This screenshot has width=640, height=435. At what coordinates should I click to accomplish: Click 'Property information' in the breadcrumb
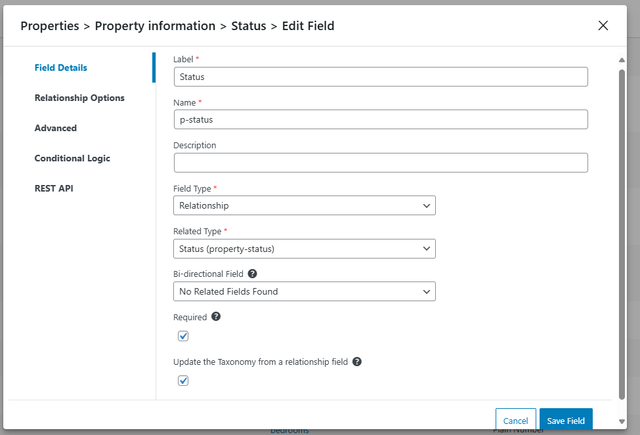click(x=155, y=26)
